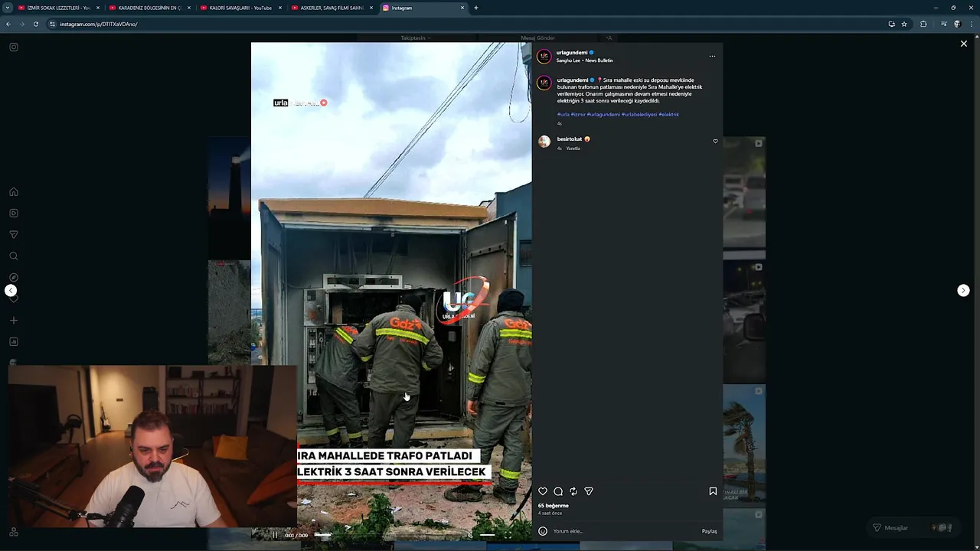The image size is (980, 551).
Task: Open the white car reel thumbnail
Action: coord(744,192)
